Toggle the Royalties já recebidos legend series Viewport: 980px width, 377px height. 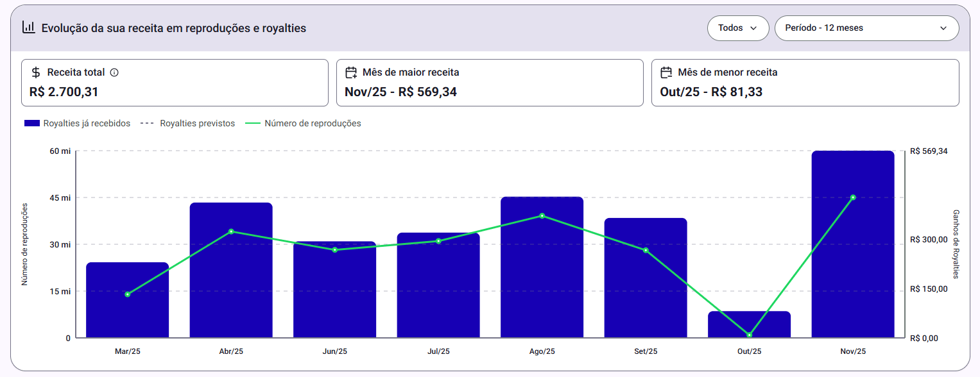87,123
